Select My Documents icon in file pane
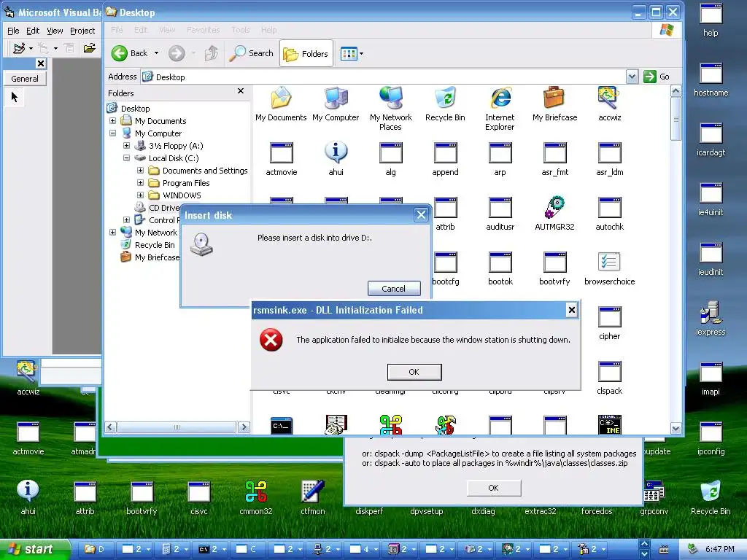This screenshot has height=560, width=747. (281, 104)
